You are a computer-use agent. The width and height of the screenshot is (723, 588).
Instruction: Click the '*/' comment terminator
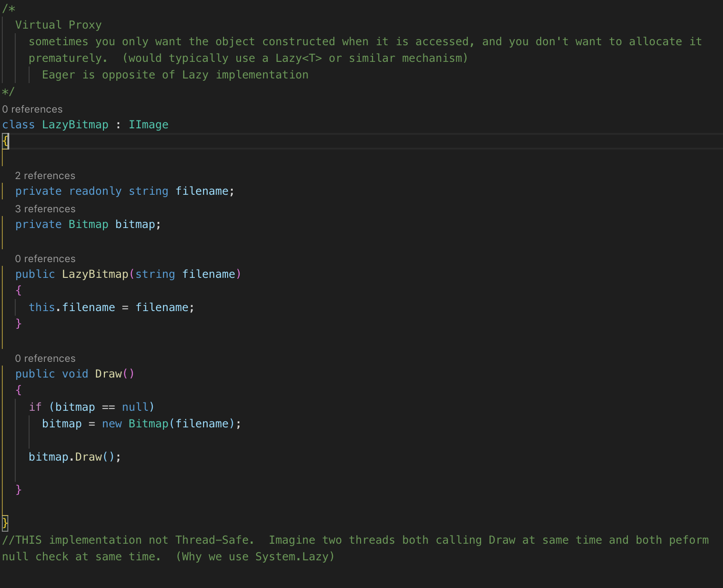(8, 91)
